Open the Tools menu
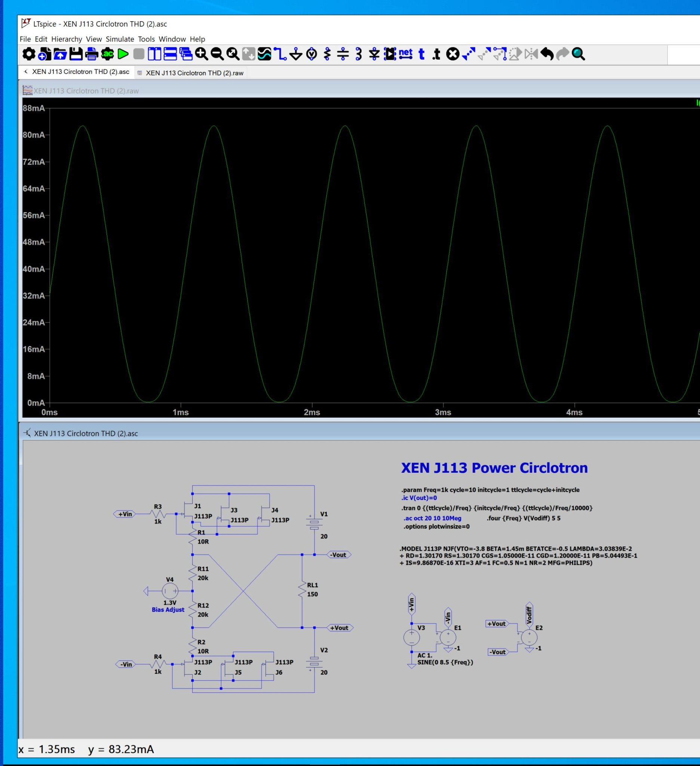Image resolution: width=700 pixels, height=766 pixels. pos(146,39)
